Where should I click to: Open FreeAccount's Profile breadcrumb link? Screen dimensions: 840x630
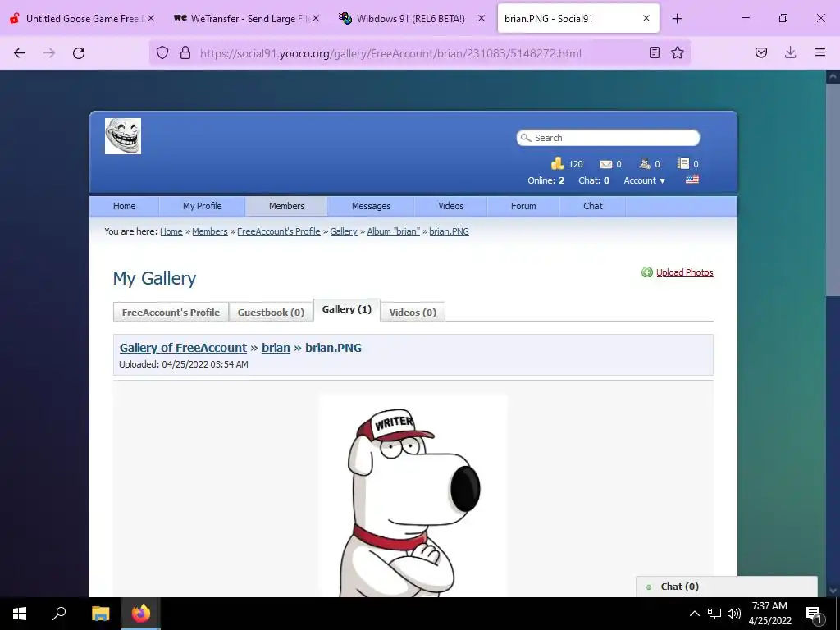(279, 231)
